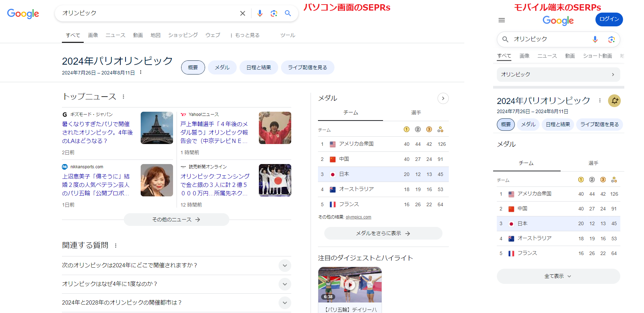Select 日程と結果 chip on desktop
Viewport: 644px width, 313px height.
pos(259,67)
